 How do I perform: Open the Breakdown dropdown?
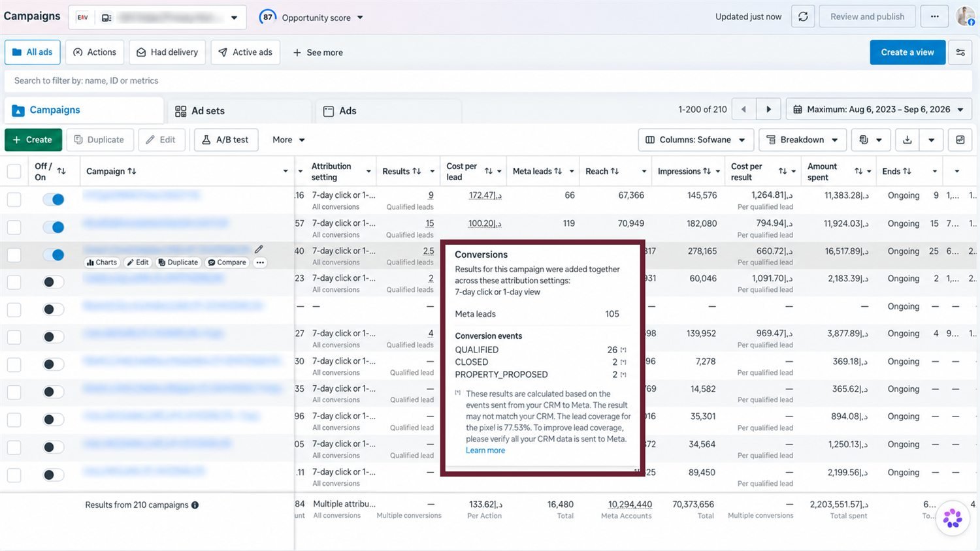pyautogui.click(x=802, y=140)
